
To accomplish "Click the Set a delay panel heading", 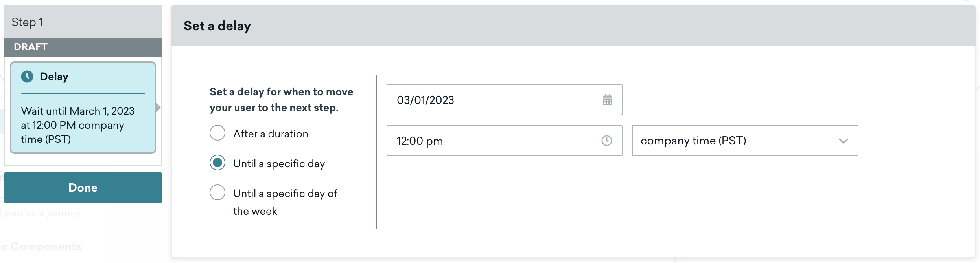I will point(217,26).
